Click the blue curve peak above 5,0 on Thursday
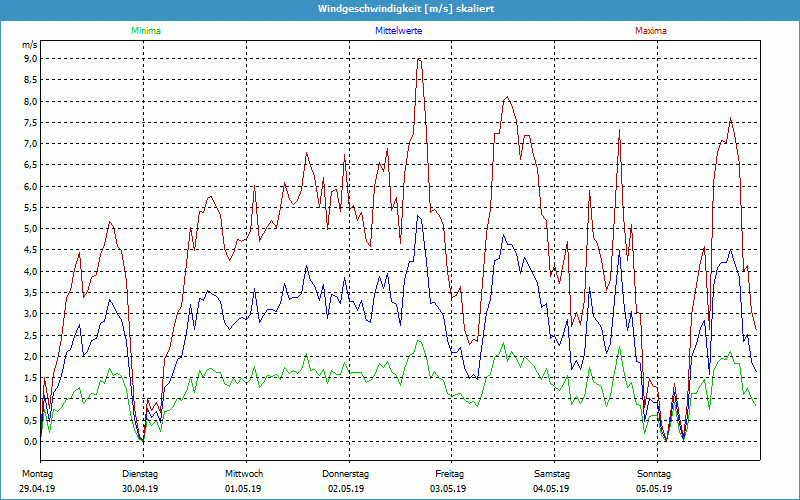Viewport: 800px width, 500px height. pyautogui.click(x=418, y=216)
